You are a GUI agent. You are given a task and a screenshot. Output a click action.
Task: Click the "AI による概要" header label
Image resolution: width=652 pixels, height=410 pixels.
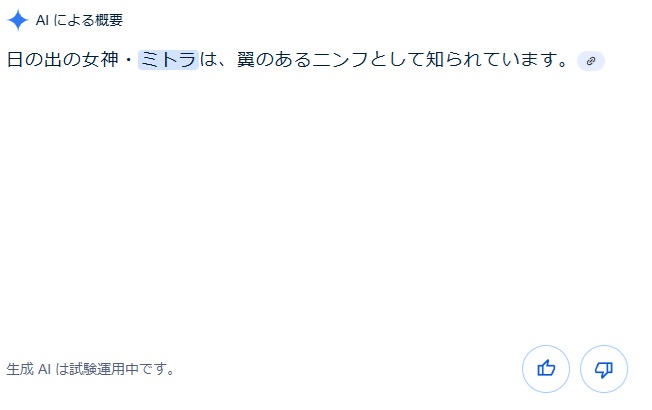coord(80,20)
